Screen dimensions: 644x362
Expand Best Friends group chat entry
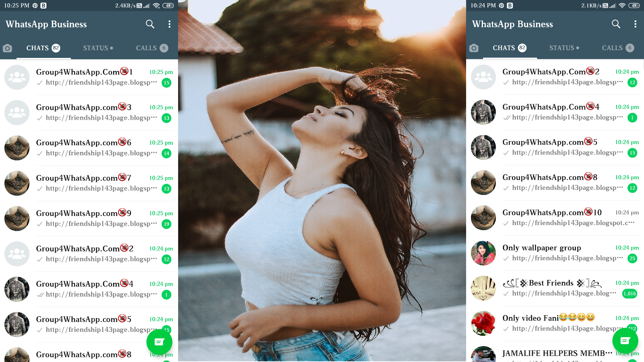click(x=556, y=288)
